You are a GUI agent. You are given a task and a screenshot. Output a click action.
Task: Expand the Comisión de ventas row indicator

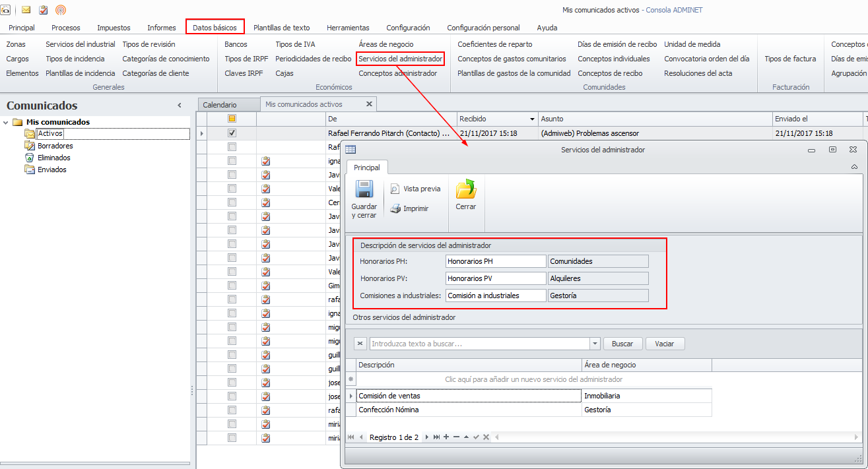351,396
